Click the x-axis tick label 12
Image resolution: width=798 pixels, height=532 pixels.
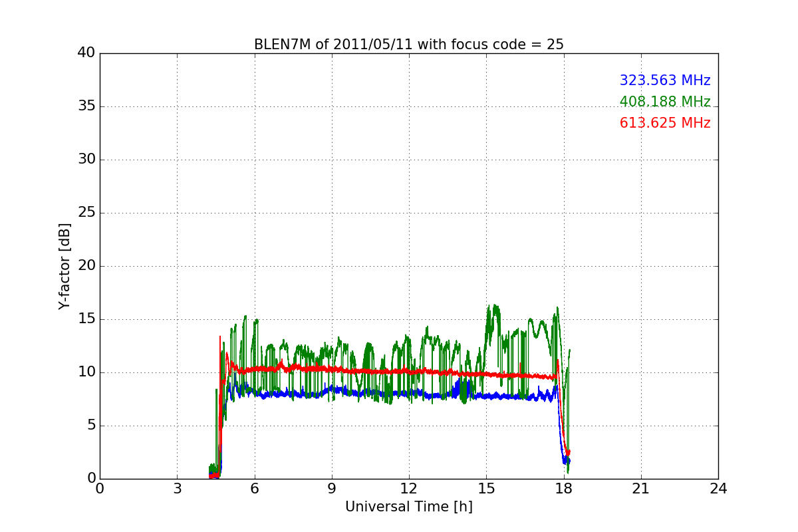pyautogui.click(x=408, y=489)
